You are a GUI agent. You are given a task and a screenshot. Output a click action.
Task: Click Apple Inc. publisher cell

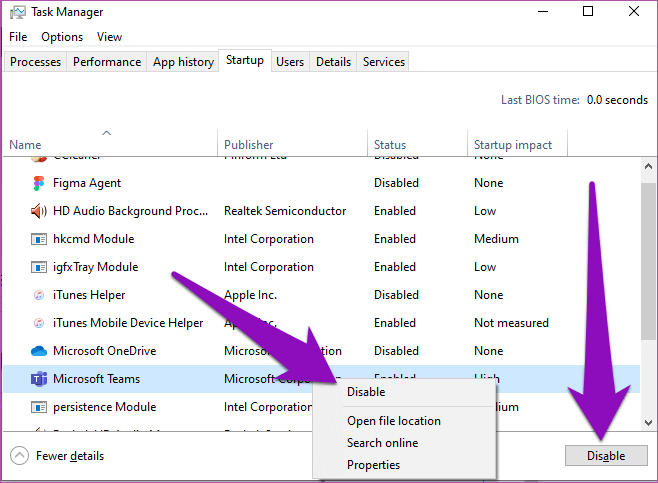(x=250, y=295)
